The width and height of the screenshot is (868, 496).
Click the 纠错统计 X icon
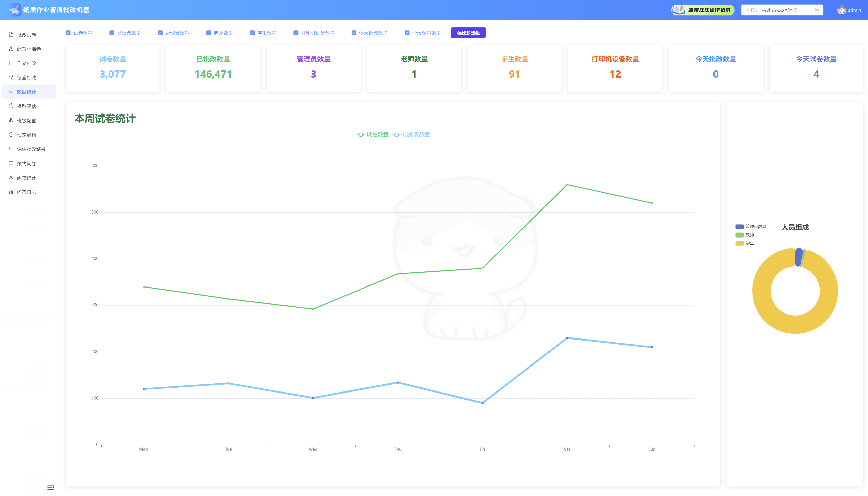coord(11,177)
